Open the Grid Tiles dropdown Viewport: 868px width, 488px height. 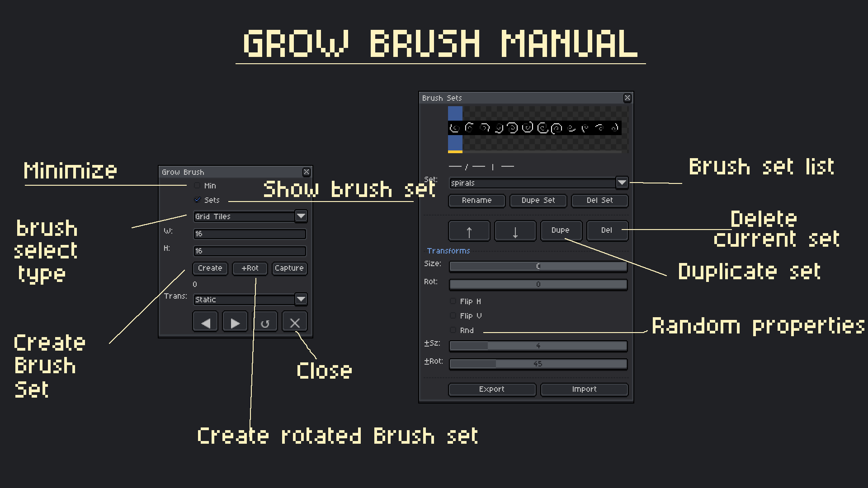pyautogui.click(x=301, y=216)
